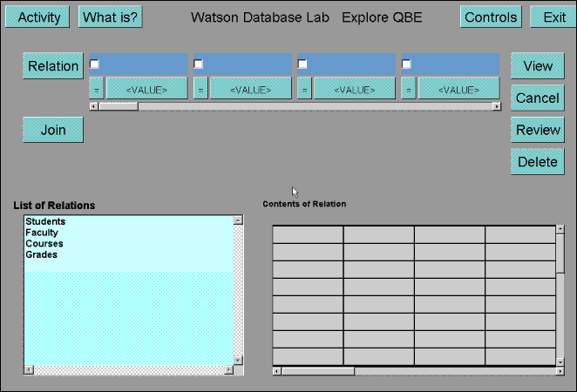
Task: Open the Activity menu button
Action: click(x=37, y=17)
